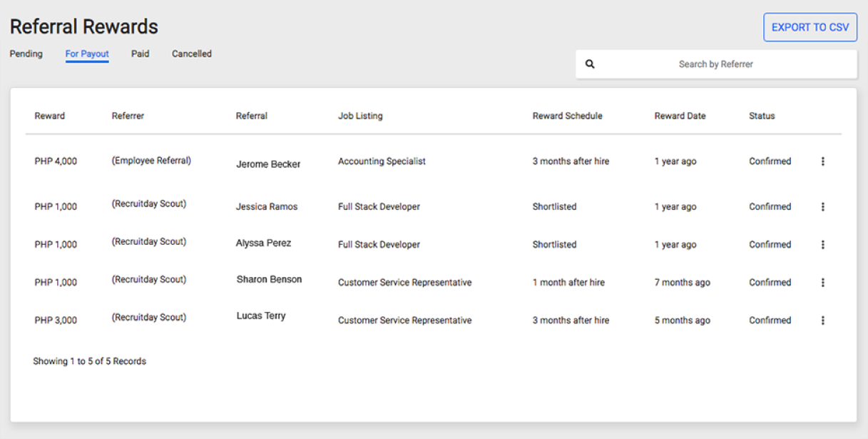
Task: Click the Confirmed status for Jerome Becker
Action: pos(770,161)
